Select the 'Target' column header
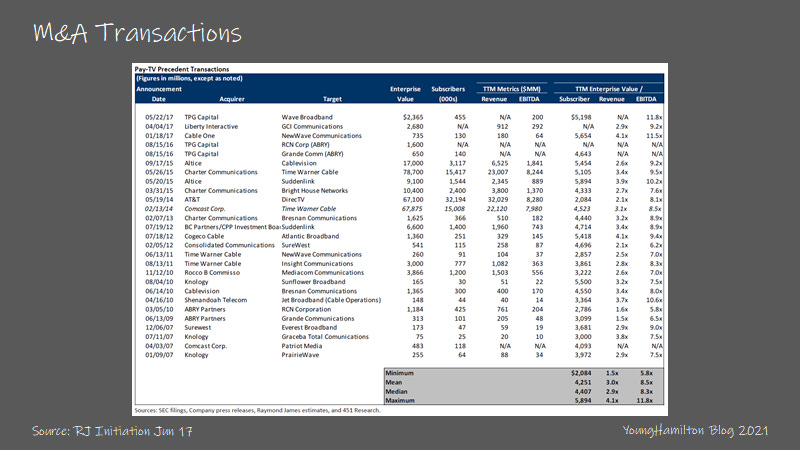This screenshot has height=450, width=800. [332, 99]
